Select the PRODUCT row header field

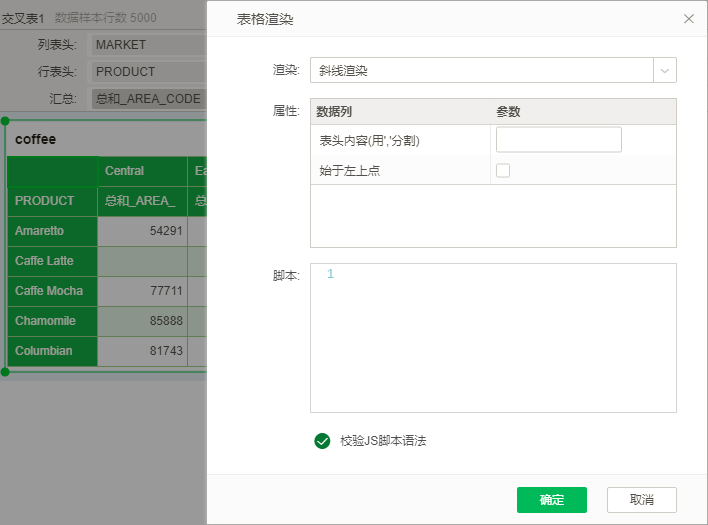click(x=148, y=72)
